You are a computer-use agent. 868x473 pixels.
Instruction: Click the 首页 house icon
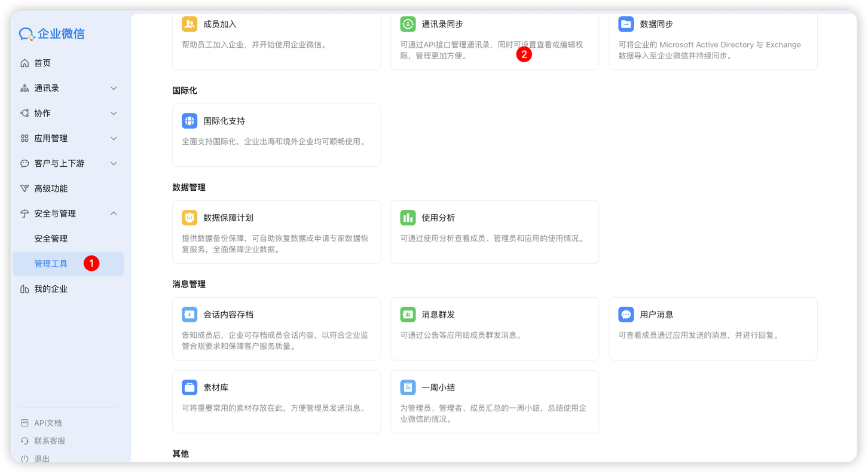[25, 63]
